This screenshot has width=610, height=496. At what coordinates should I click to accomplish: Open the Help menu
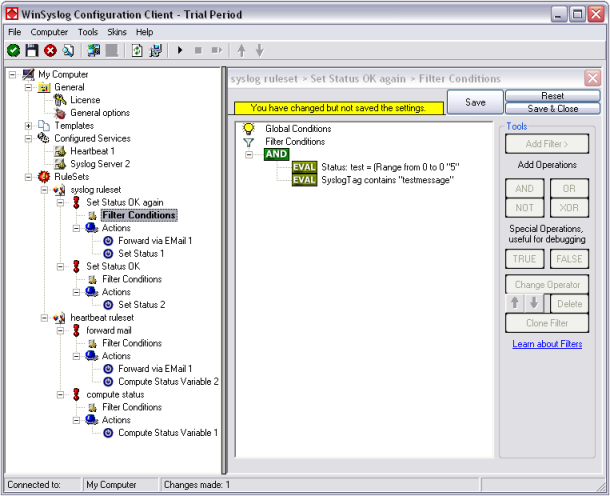pos(144,32)
